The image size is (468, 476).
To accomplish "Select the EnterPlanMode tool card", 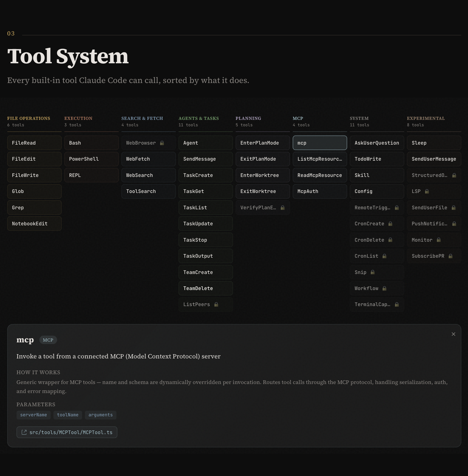I will 263,143.
